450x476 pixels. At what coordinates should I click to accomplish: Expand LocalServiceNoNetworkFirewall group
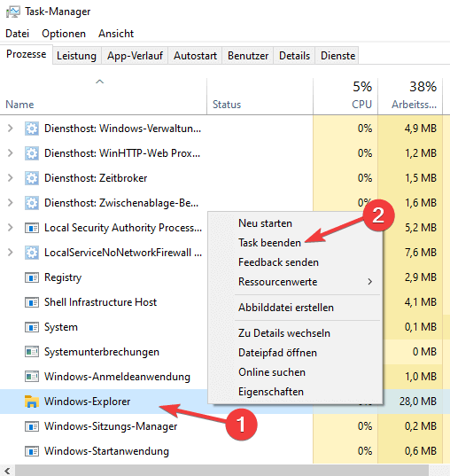pyautogui.click(x=11, y=253)
